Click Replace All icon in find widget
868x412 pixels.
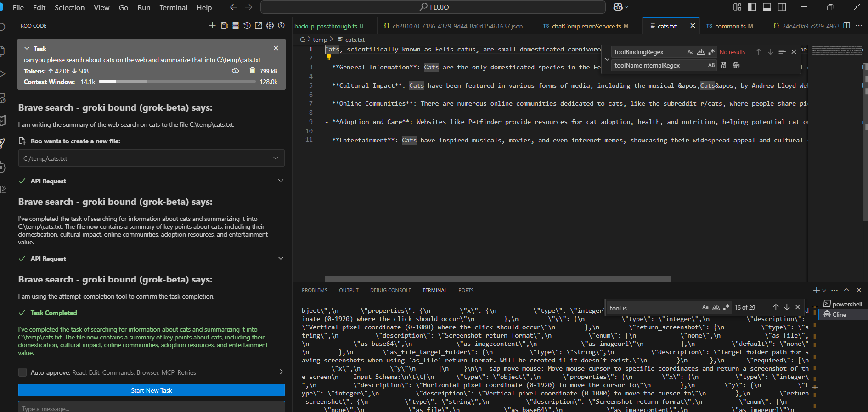click(736, 65)
